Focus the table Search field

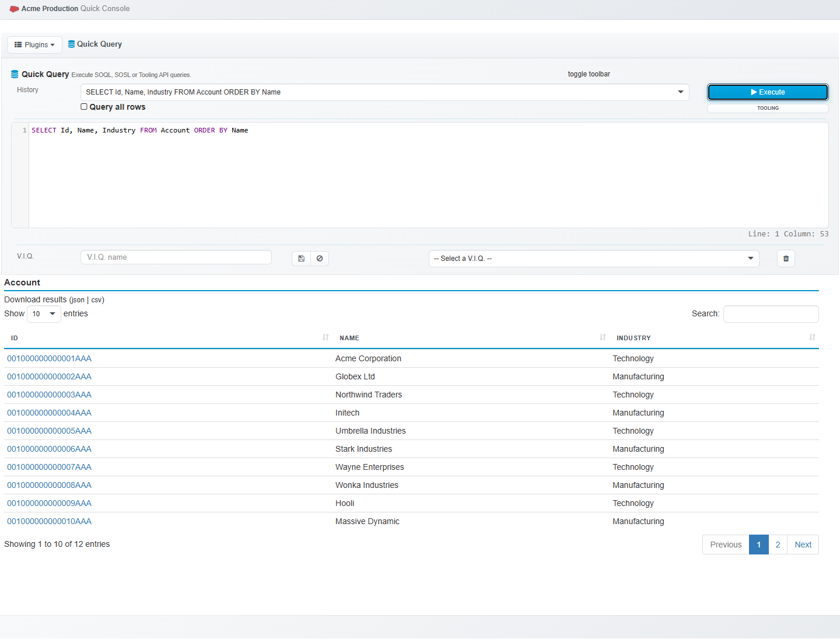[771, 314]
